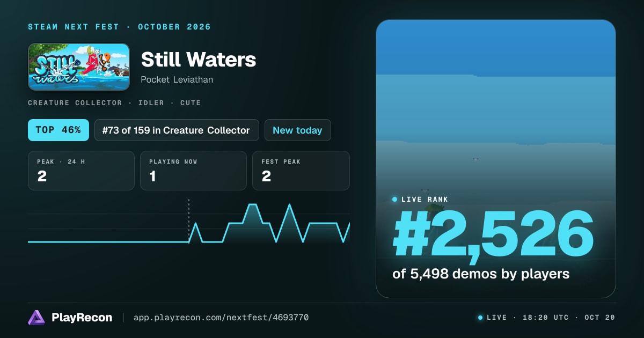The width and height of the screenshot is (644, 338).
Task: Click the Creature Collector Idler Cute tags line
Action: (x=114, y=102)
